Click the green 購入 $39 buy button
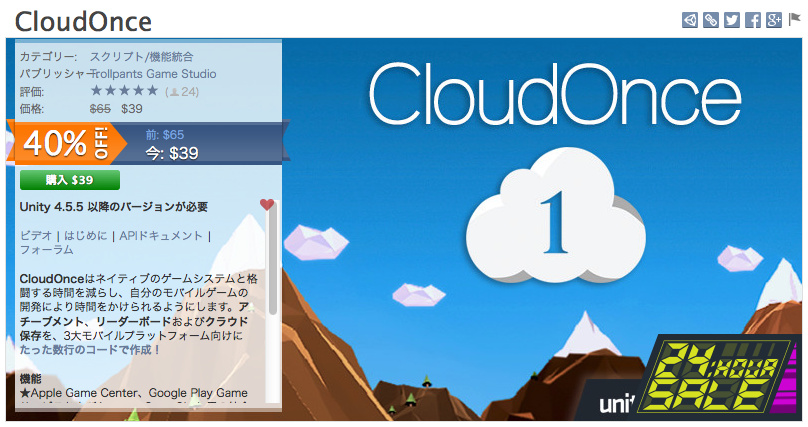The height and width of the screenshot is (427, 808). pos(70,180)
